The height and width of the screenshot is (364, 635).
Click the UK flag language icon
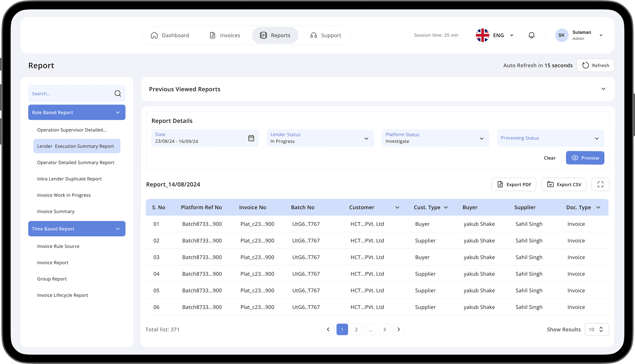[x=482, y=35]
